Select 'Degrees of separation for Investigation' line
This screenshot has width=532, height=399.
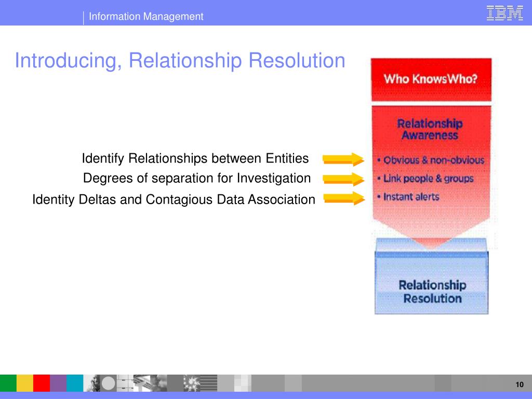point(197,178)
